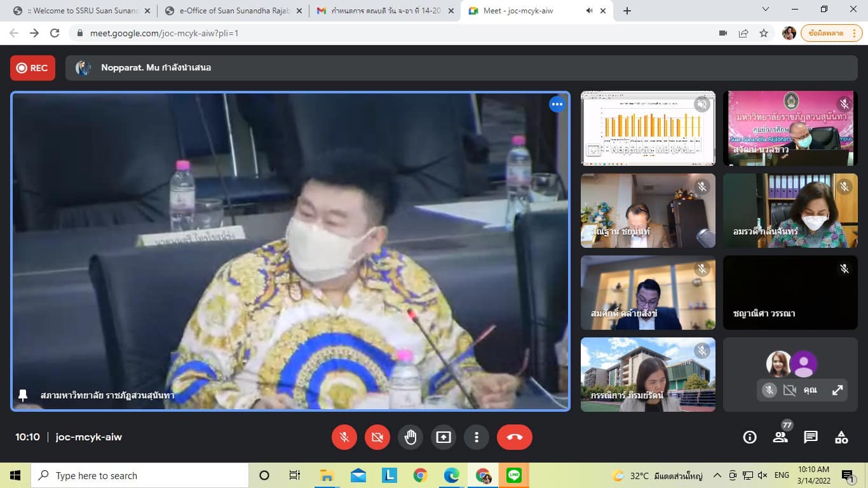868x488 pixels.
Task: Toggle the mic icon in self-view tile
Action: (769, 390)
